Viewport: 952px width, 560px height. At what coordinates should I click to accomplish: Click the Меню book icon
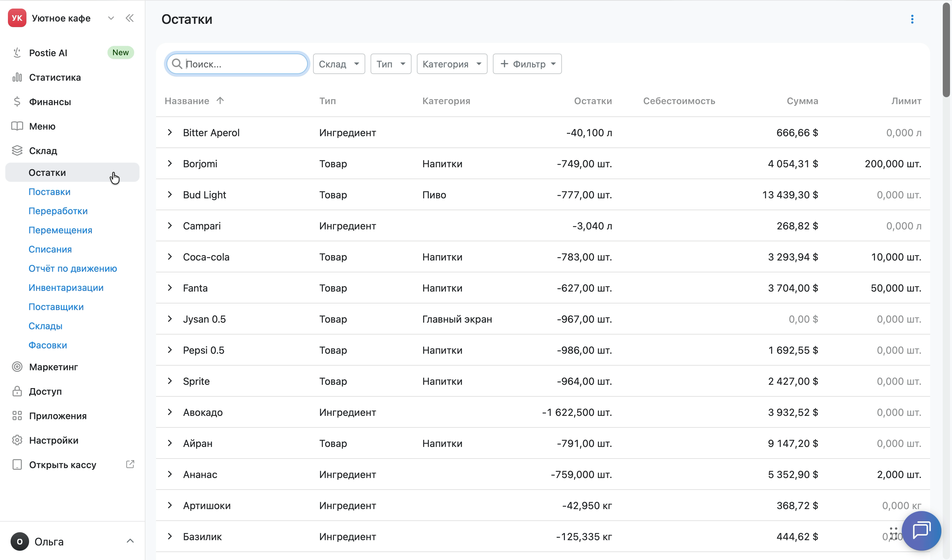[17, 126]
